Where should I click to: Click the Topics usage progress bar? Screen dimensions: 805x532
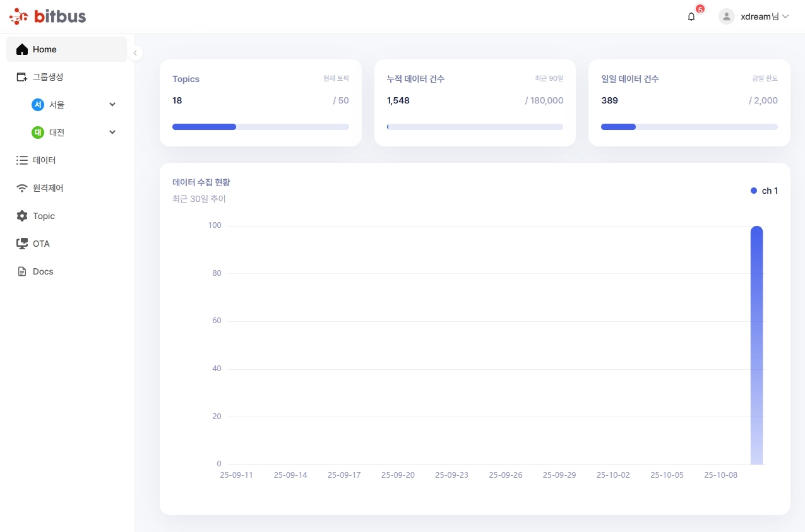tap(260, 127)
